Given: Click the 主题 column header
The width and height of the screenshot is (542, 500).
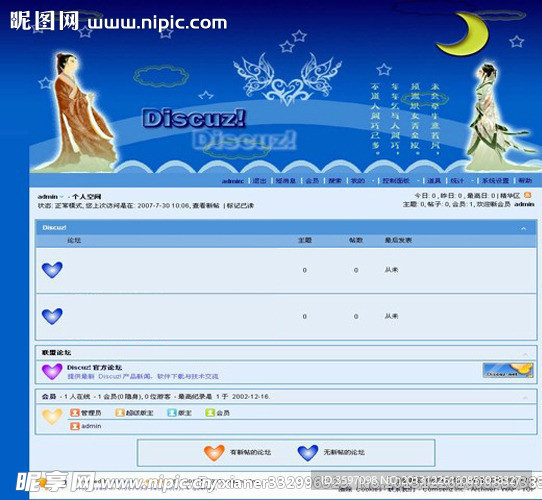Looking at the screenshot, I should point(305,240).
